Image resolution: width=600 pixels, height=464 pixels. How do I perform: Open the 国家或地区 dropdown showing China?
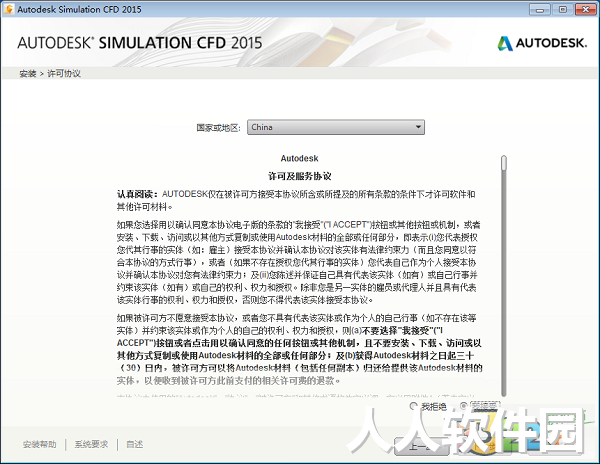tap(336, 127)
